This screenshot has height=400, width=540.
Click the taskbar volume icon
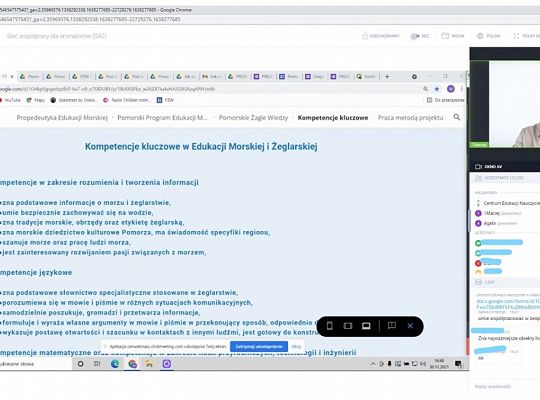(x=423, y=364)
